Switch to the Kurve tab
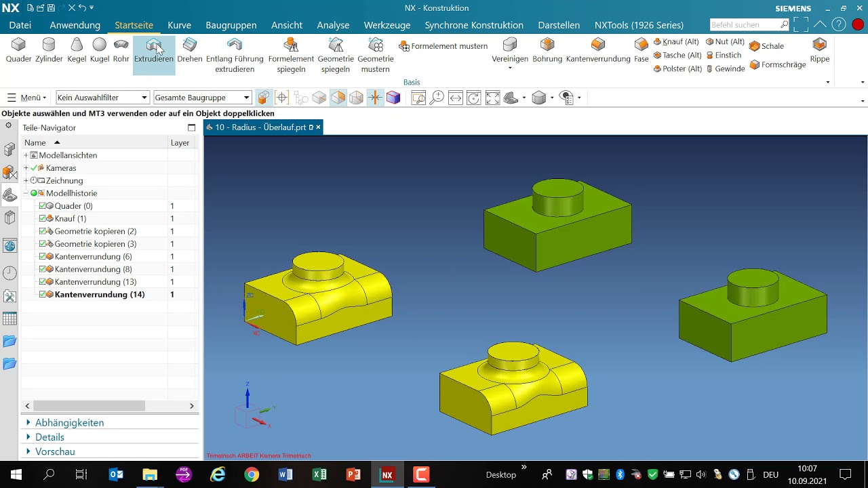This screenshot has width=868, height=488. (x=180, y=25)
